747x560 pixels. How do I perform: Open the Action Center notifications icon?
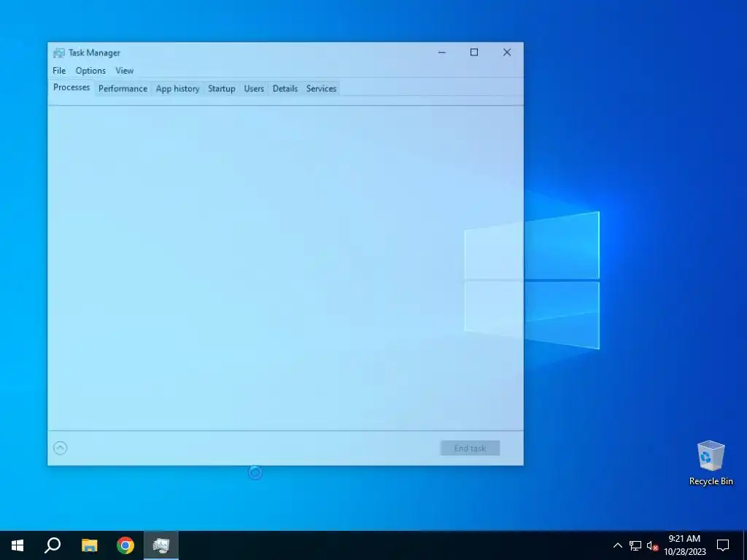pyautogui.click(x=723, y=545)
